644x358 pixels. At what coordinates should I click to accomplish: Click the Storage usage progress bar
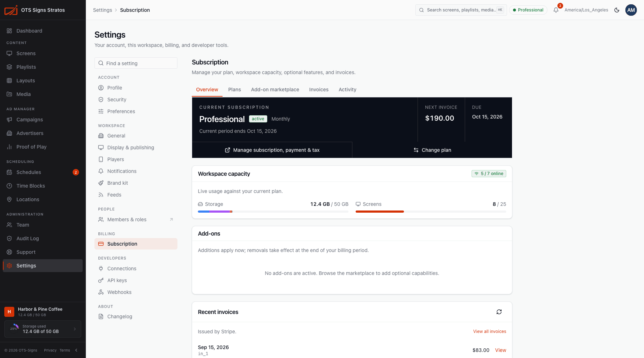tap(273, 212)
